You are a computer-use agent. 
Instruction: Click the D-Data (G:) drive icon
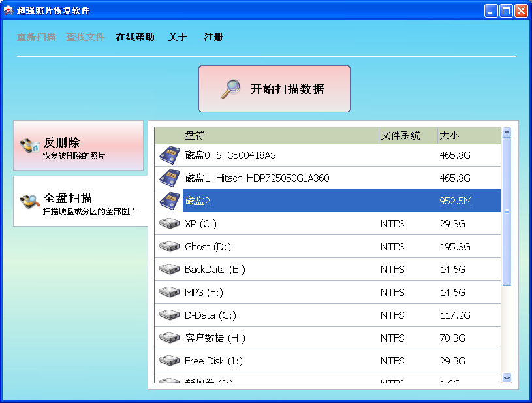pos(170,315)
